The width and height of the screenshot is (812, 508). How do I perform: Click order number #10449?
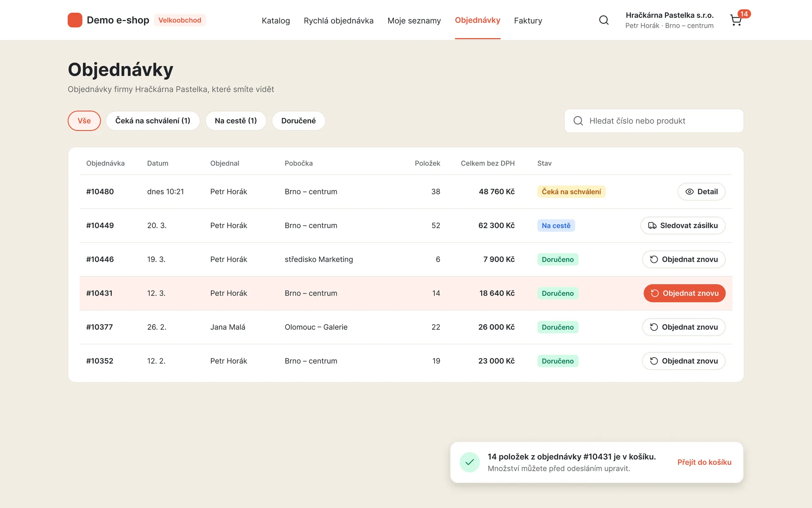click(100, 226)
